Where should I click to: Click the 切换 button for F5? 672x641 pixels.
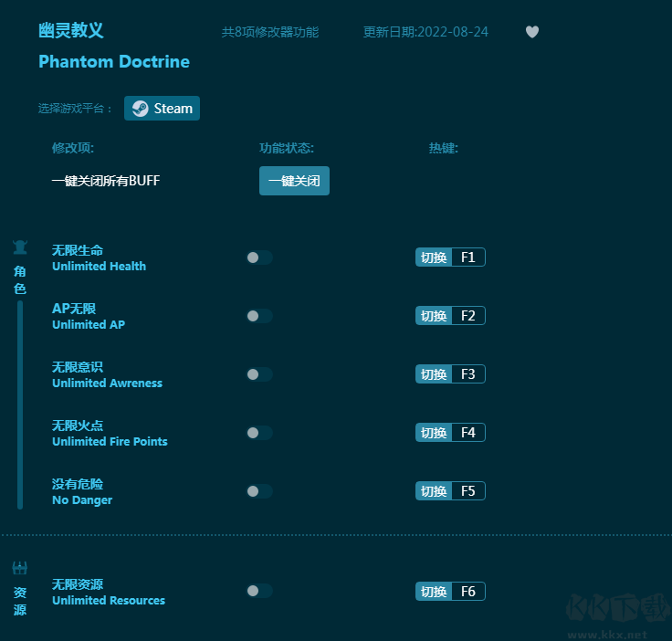click(x=434, y=491)
